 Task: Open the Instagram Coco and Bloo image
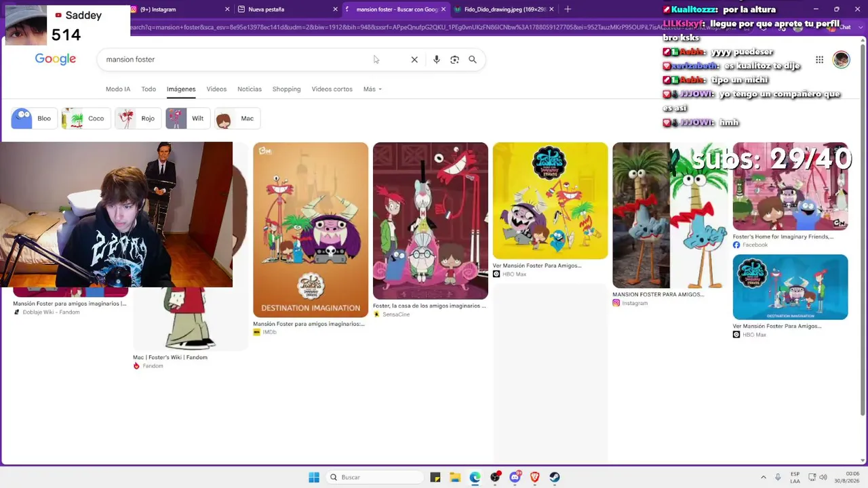pos(670,216)
